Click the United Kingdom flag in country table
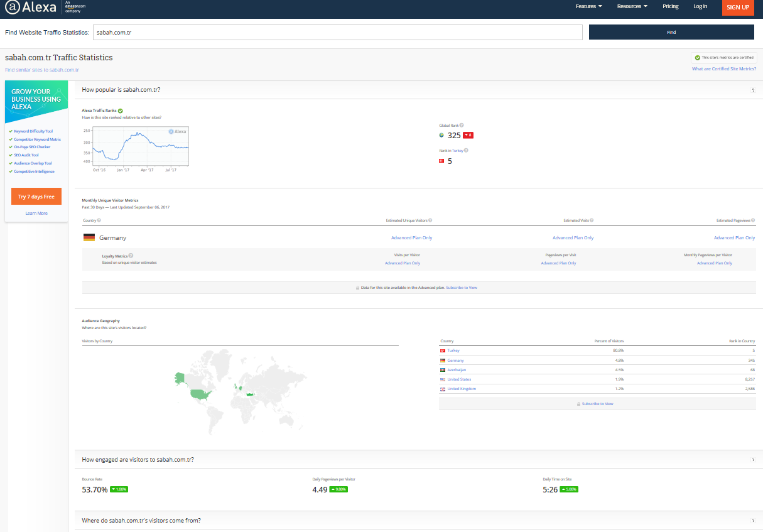Screen dimensions: 763x532 click(443, 389)
